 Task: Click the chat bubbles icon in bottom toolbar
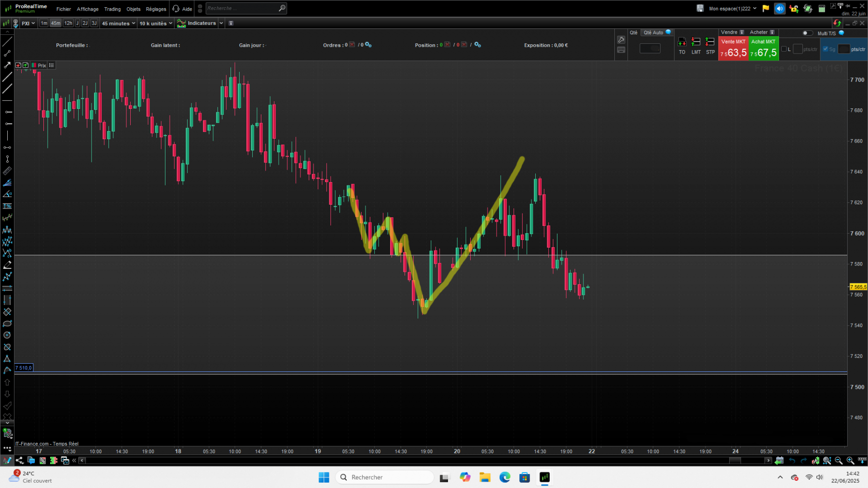[x=31, y=461]
